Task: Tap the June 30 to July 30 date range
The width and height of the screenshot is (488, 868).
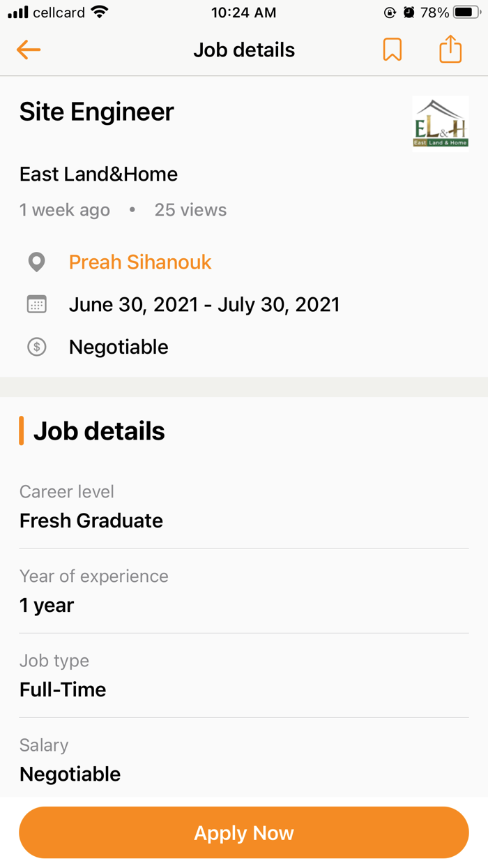Action: click(204, 304)
